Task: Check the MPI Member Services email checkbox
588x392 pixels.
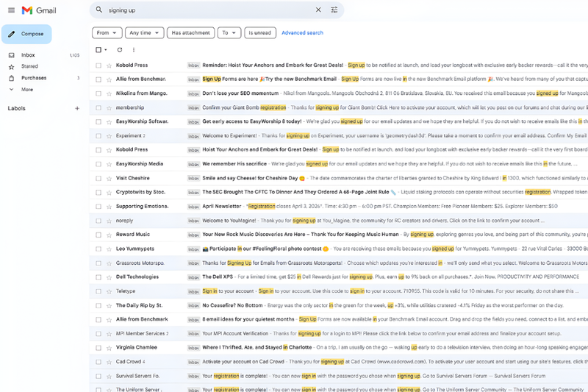Action: point(98,333)
